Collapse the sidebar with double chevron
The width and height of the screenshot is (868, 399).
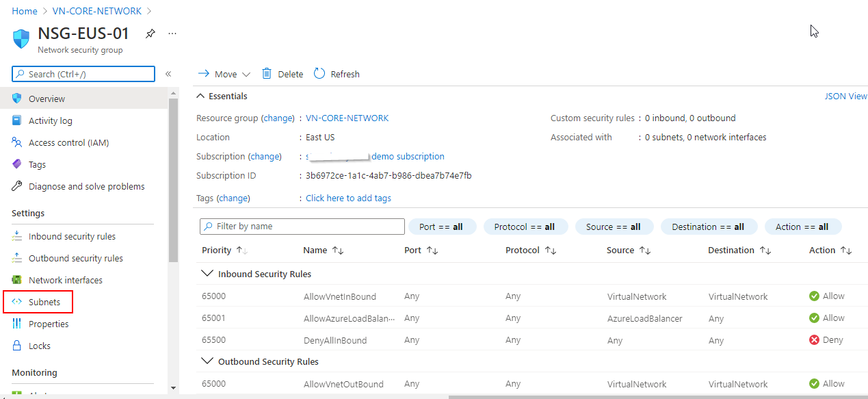[168, 74]
